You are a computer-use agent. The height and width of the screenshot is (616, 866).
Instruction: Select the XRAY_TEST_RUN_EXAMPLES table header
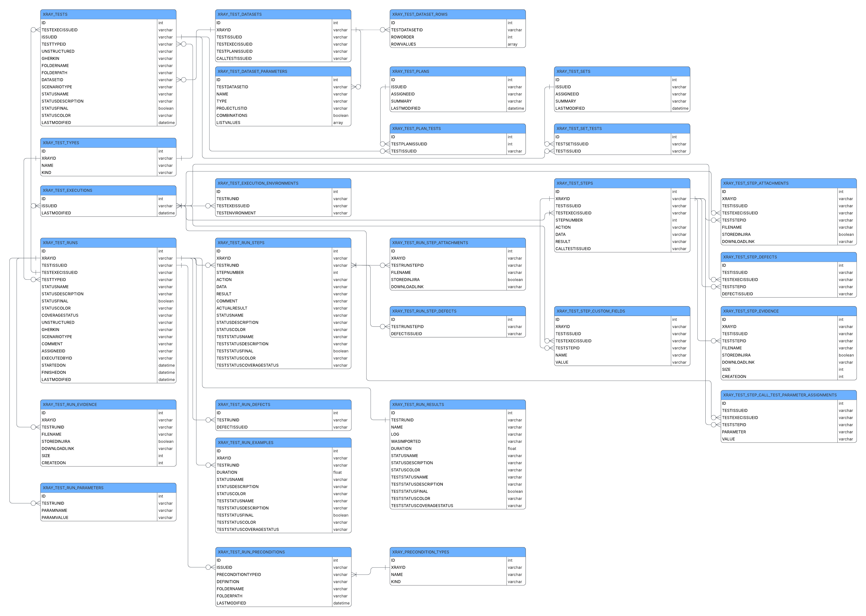283,443
